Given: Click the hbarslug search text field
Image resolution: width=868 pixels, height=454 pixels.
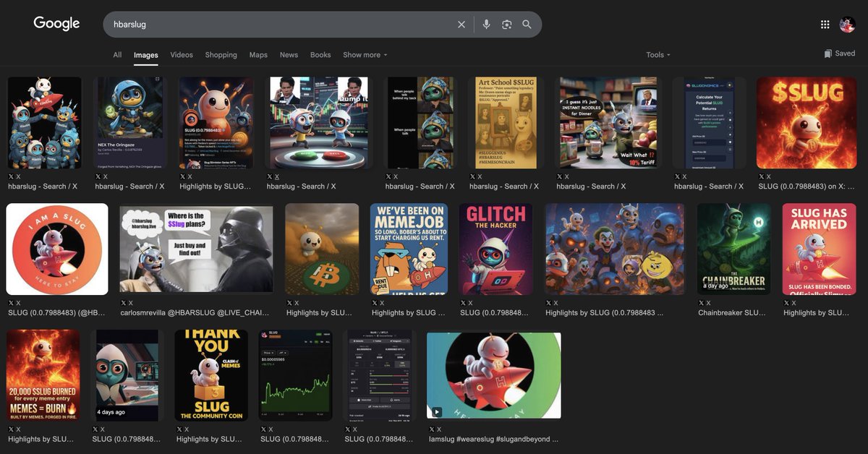Looking at the screenshot, I should coord(282,25).
